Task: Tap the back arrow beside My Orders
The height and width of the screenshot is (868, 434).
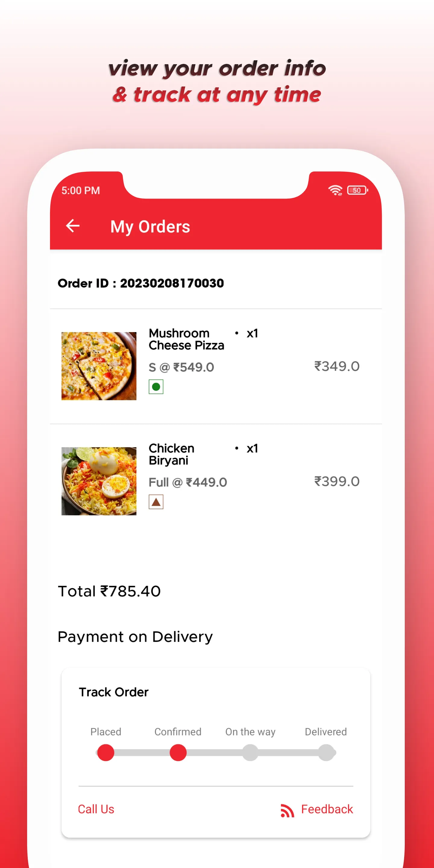Action: (72, 226)
